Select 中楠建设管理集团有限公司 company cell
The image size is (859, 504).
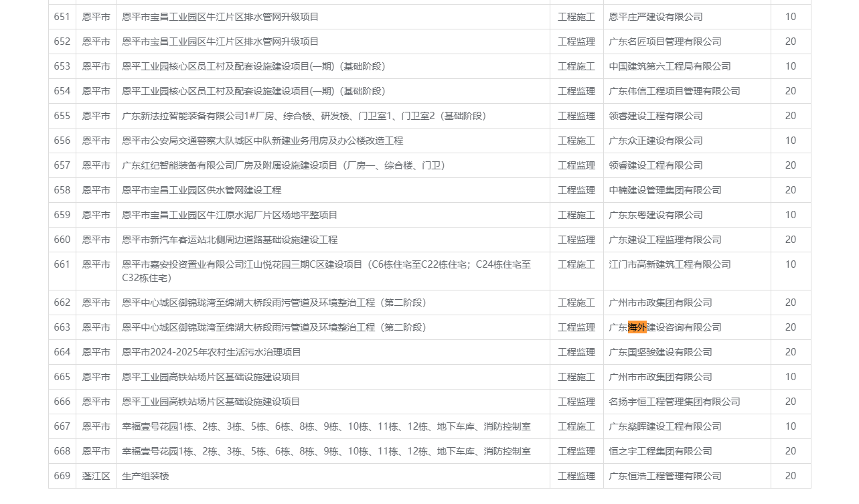pyautogui.click(x=665, y=190)
